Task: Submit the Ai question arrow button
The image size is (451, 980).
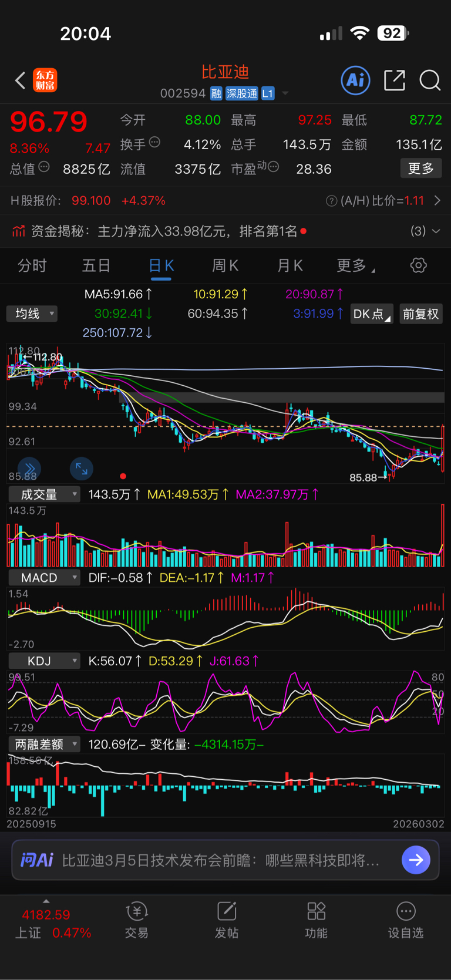Action: click(416, 860)
